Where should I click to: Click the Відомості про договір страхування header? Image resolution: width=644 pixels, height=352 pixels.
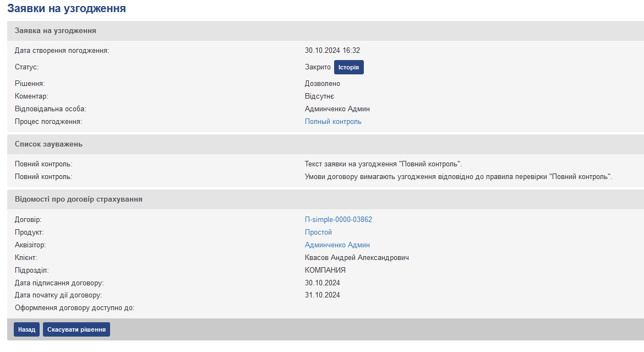pos(79,199)
